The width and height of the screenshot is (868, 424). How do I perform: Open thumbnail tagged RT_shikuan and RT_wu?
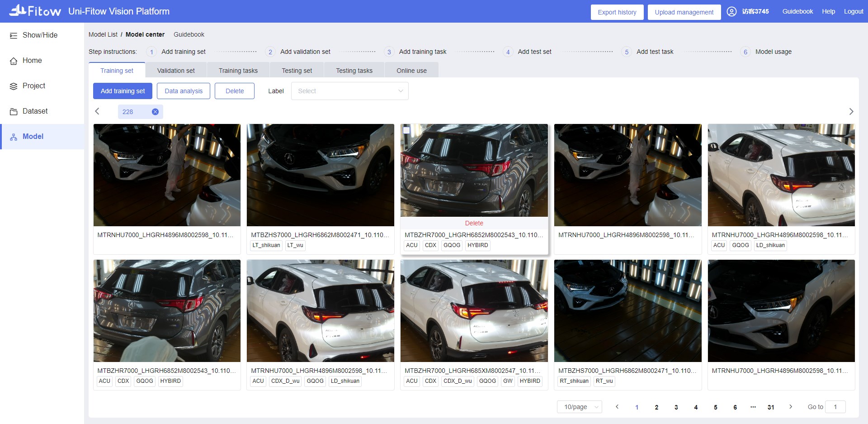pos(628,311)
